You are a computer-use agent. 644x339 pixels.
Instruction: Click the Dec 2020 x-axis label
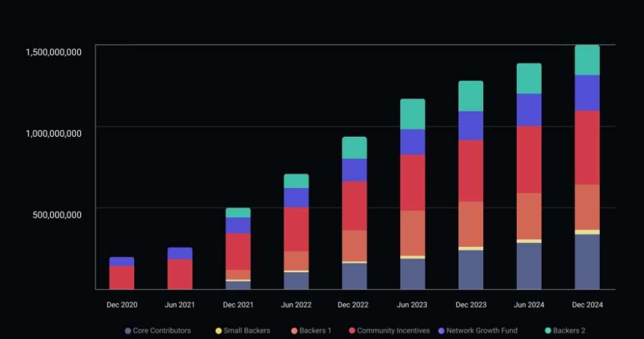coord(122,305)
